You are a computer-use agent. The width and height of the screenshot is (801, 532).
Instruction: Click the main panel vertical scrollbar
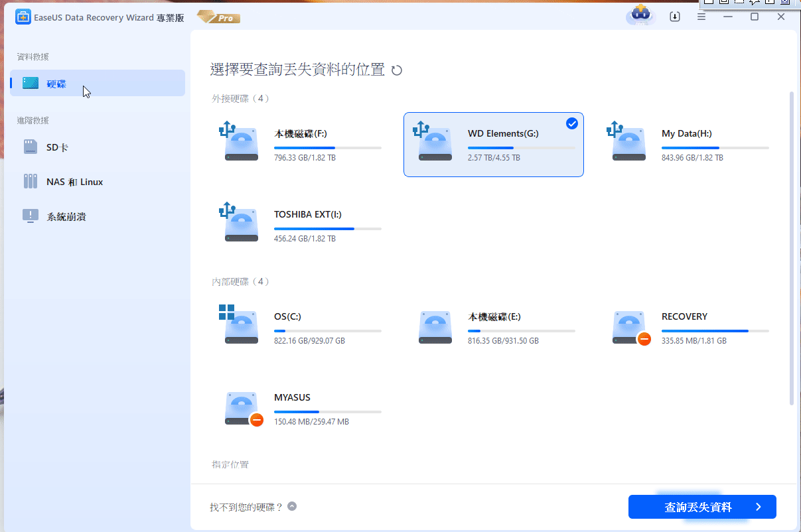coord(791,249)
